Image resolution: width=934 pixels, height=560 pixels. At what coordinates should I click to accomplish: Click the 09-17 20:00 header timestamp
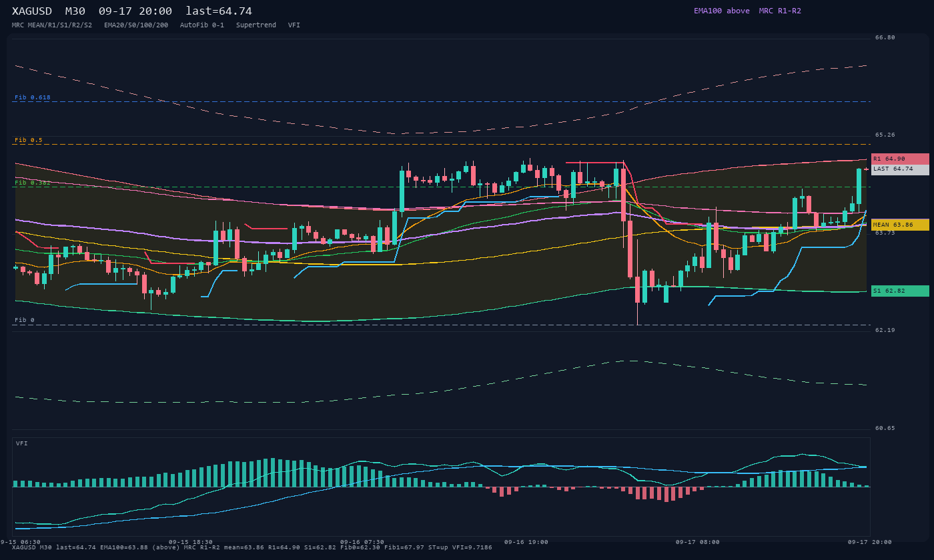[135, 11]
